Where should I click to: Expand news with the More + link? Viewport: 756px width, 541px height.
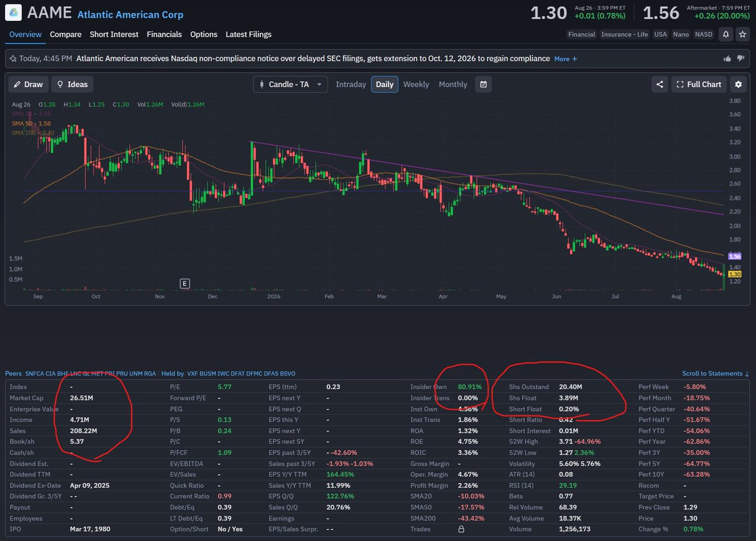coord(565,59)
